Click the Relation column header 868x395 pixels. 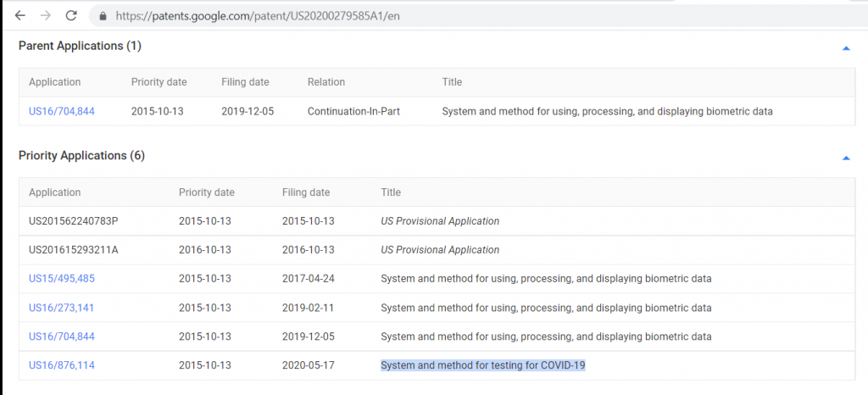coord(326,82)
